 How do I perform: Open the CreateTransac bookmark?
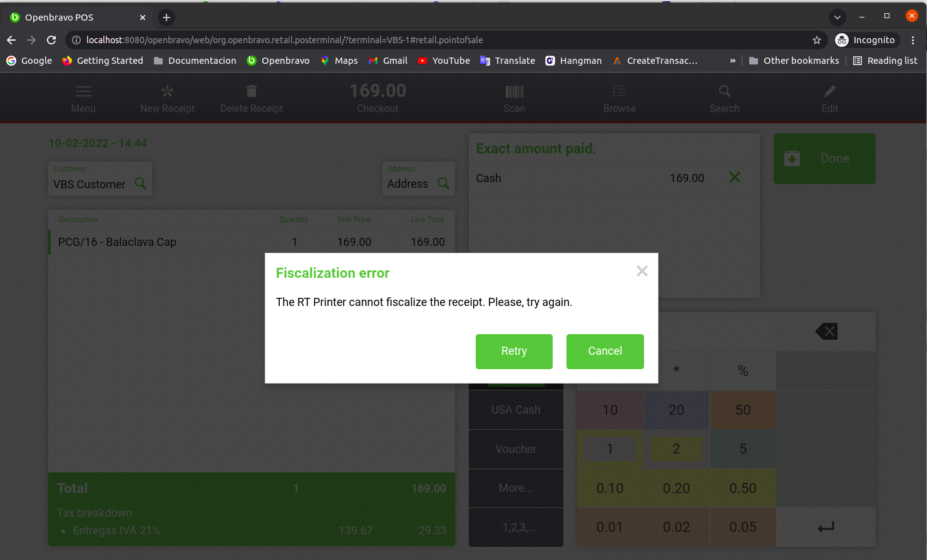click(x=655, y=61)
